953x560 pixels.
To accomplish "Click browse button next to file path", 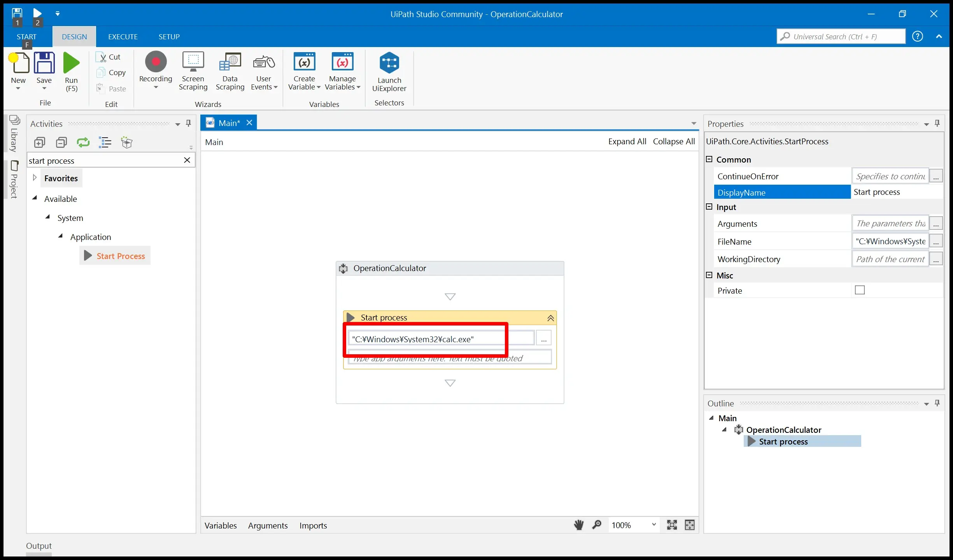I will pyautogui.click(x=543, y=338).
